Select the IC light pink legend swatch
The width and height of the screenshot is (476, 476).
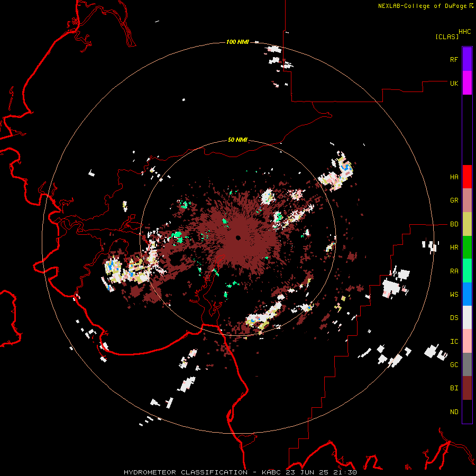tap(467, 341)
